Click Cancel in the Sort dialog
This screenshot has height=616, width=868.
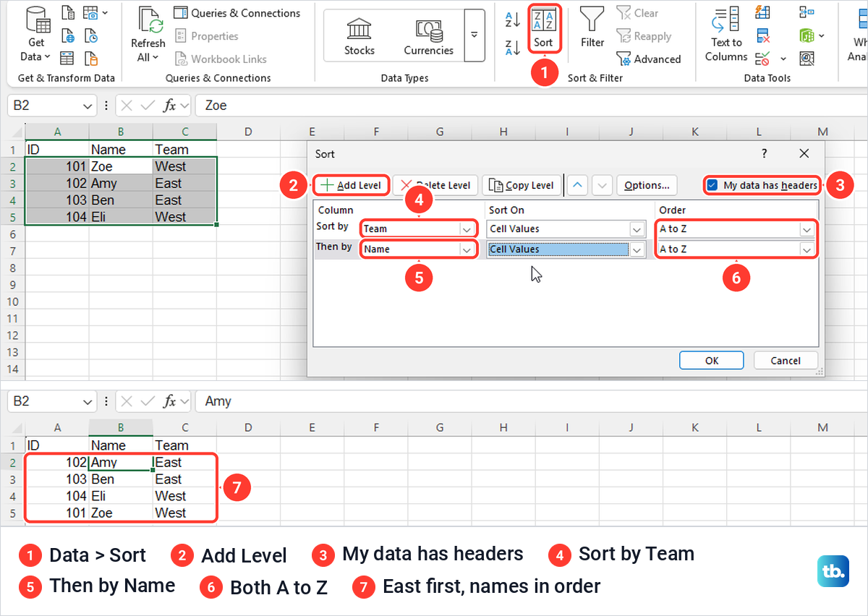coord(786,360)
